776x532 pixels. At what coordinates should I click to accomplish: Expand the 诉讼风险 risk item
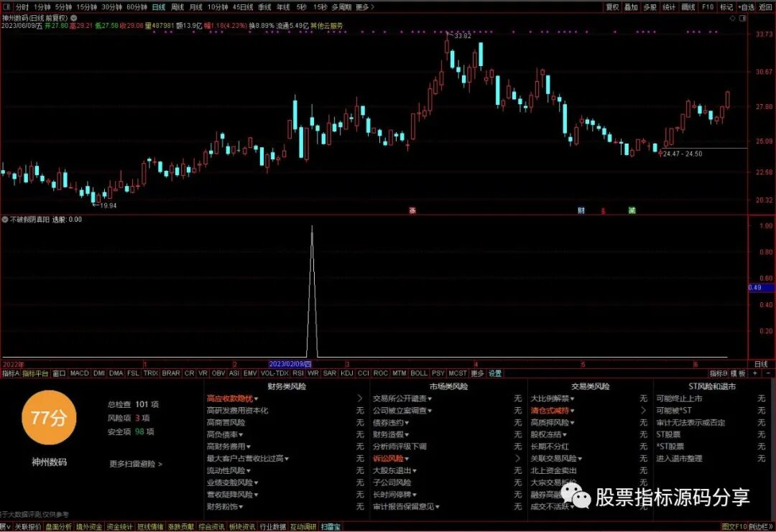[x=391, y=458]
